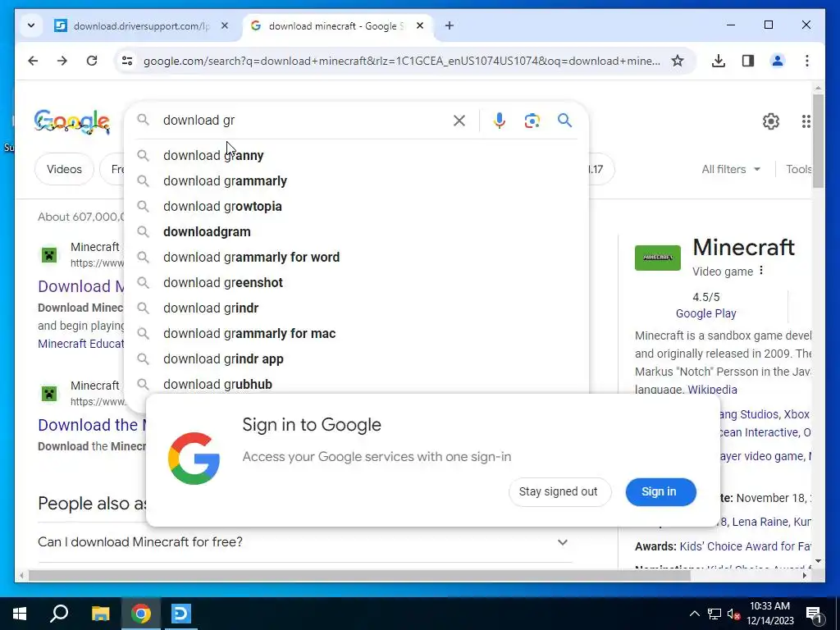The height and width of the screenshot is (630, 840).
Task: Click the Minecraft green logo thumbnail
Action: [x=657, y=258]
